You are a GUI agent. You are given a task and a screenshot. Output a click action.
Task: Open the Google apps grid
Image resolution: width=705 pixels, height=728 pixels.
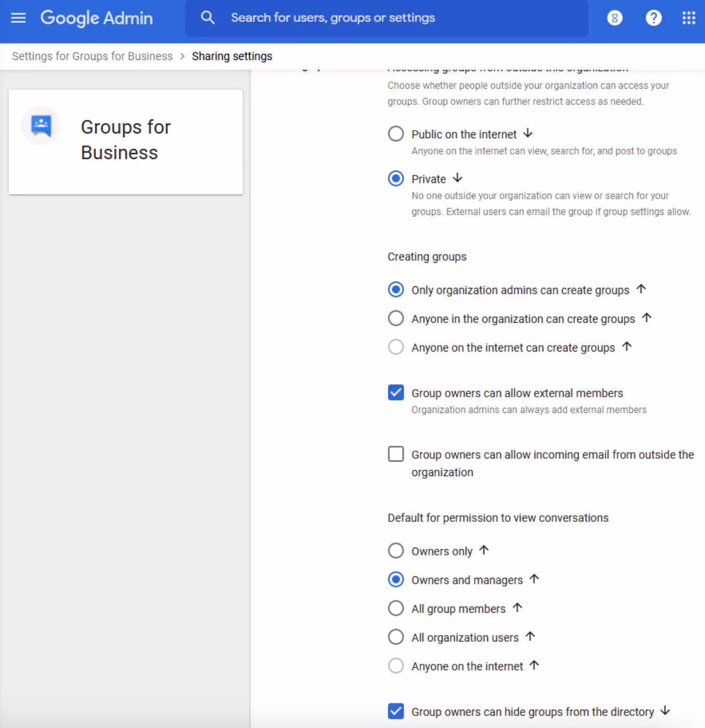point(689,18)
